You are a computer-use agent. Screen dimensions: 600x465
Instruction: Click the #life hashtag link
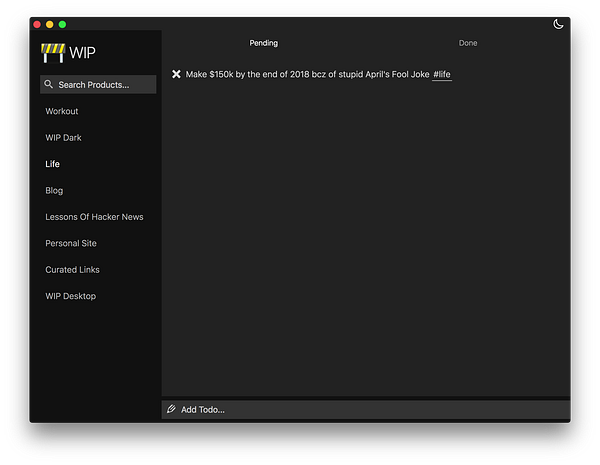442,74
